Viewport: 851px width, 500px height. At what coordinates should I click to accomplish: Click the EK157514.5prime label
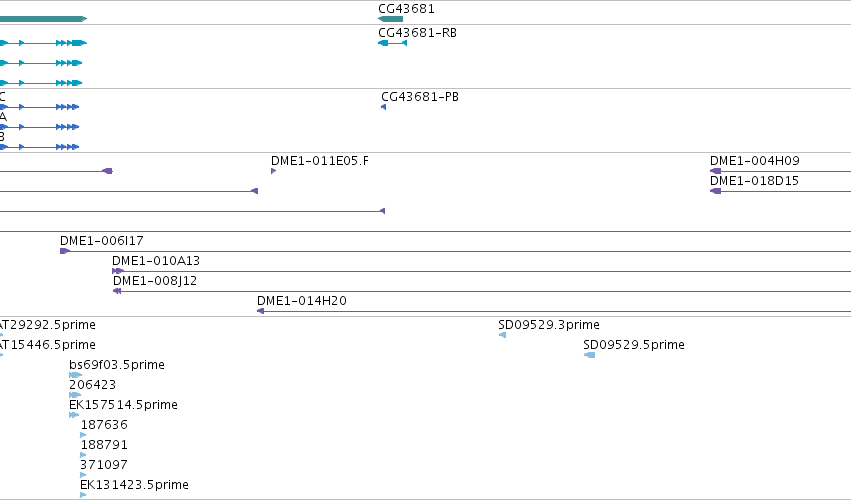click(x=123, y=405)
